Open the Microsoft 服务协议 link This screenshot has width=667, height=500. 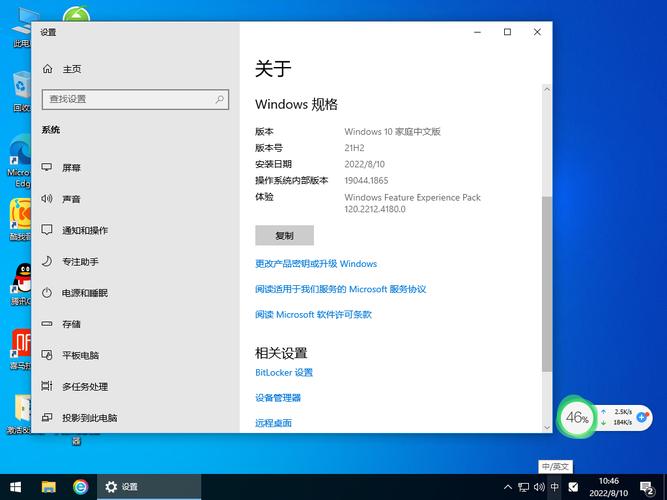341,289
